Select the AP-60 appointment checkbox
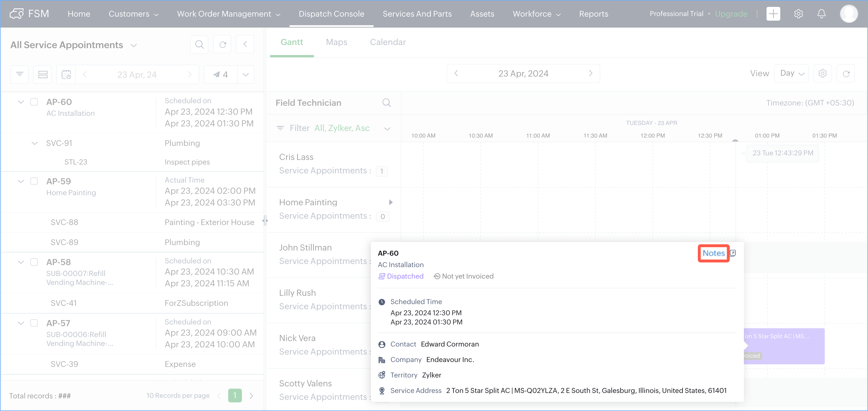This screenshot has width=868, height=411. [x=34, y=102]
